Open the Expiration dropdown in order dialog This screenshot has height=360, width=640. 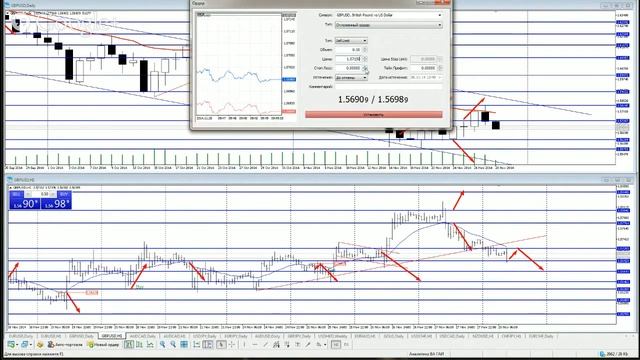point(351,77)
